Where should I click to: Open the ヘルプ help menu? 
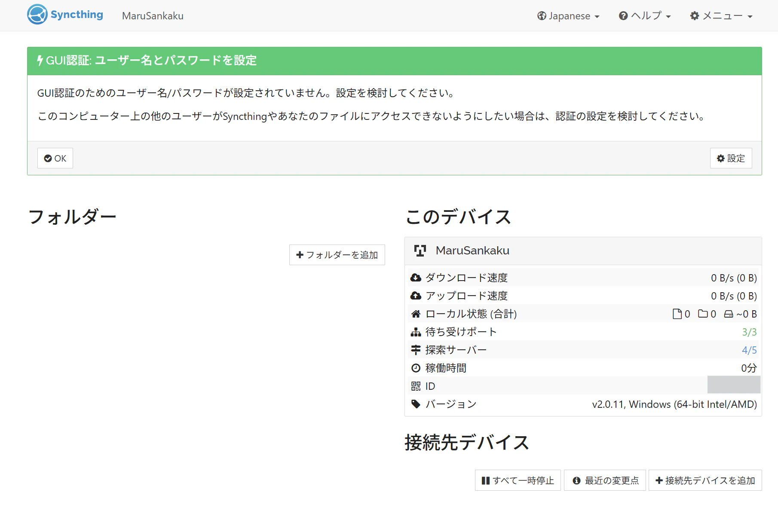point(645,16)
